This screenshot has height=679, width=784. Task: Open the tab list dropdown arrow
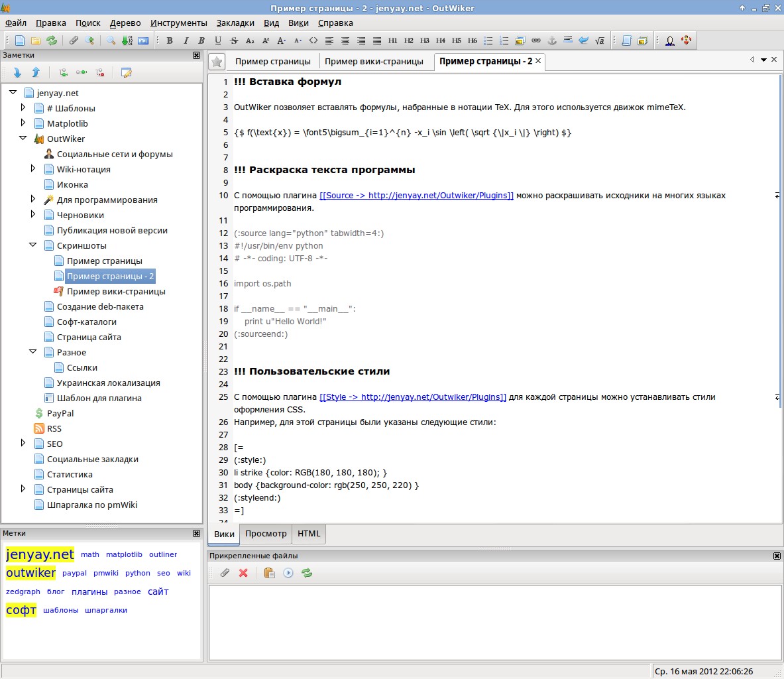pyautogui.click(x=763, y=60)
